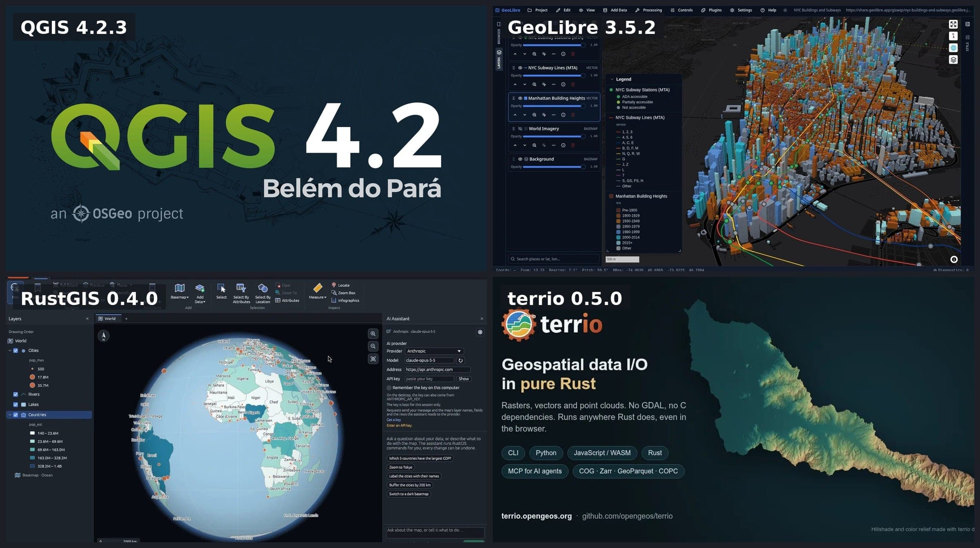This screenshot has height=548, width=980.
Task: Reset north with GeoLibre compass control
Action: (x=953, y=36)
